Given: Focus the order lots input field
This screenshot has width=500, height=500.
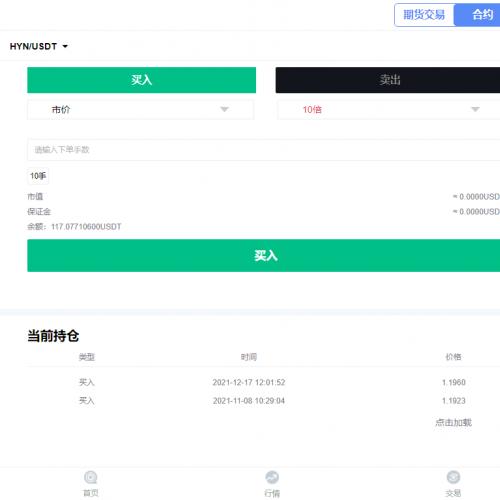Looking at the screenshot, I should [x=264, y=150].
